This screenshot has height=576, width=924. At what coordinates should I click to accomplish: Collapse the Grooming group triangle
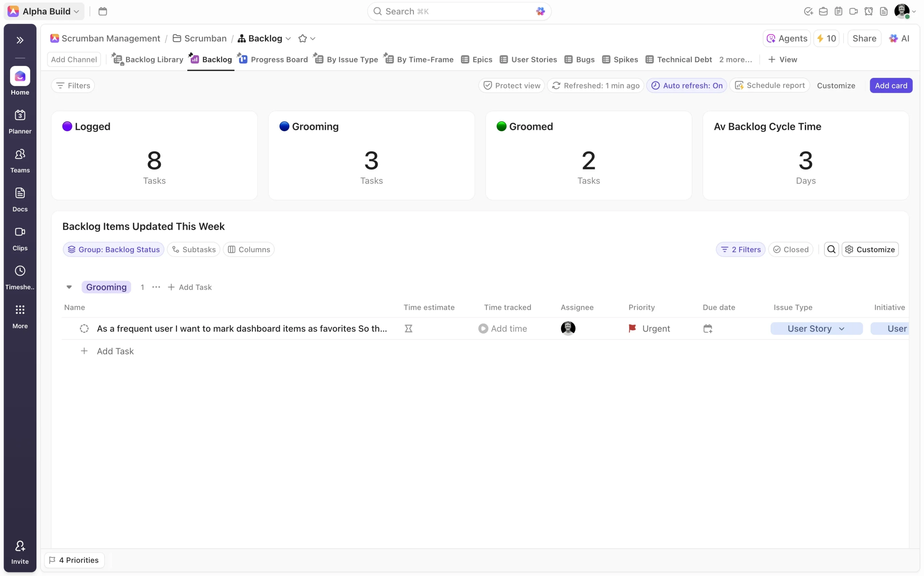[x=69, y=287]
